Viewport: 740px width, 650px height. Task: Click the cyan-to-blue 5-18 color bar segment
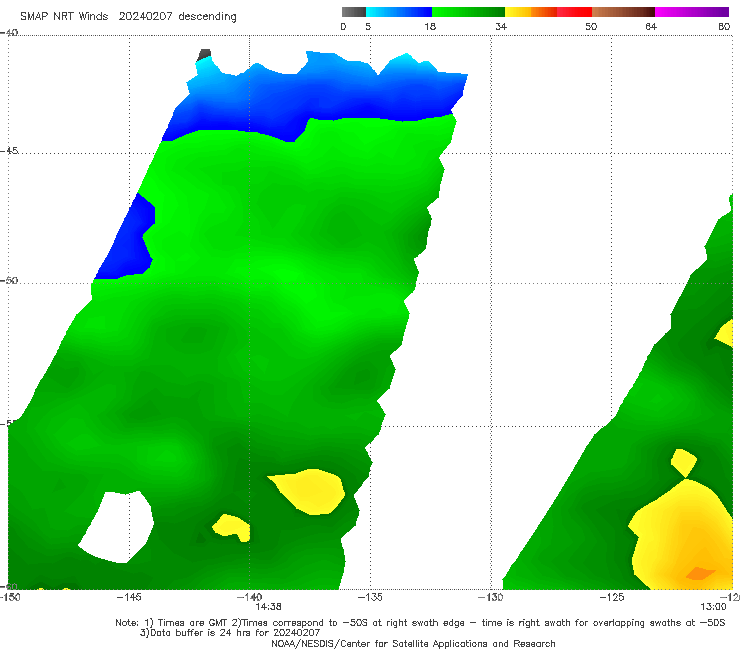(399, 12)
